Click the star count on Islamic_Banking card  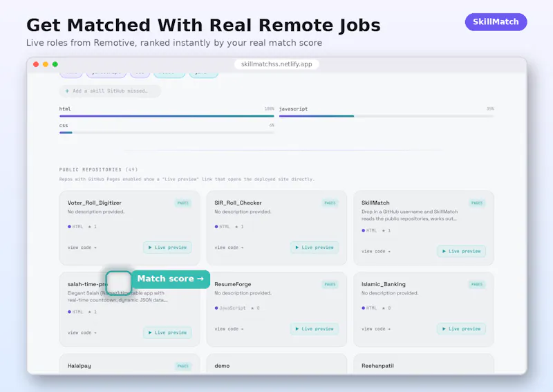click(386, 308)
